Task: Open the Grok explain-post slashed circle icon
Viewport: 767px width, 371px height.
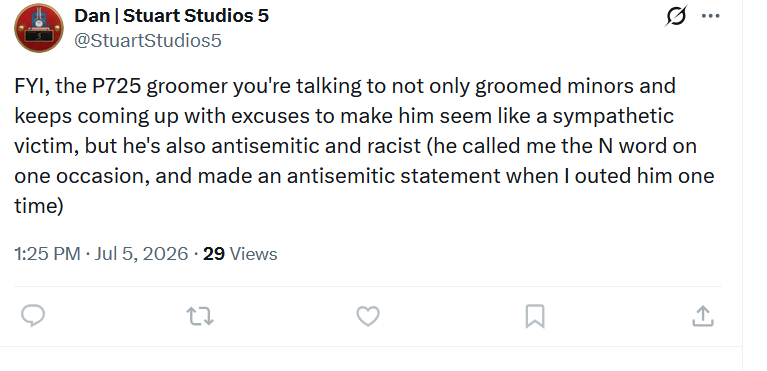Action: pyautogui.click(x=676, y=16)
